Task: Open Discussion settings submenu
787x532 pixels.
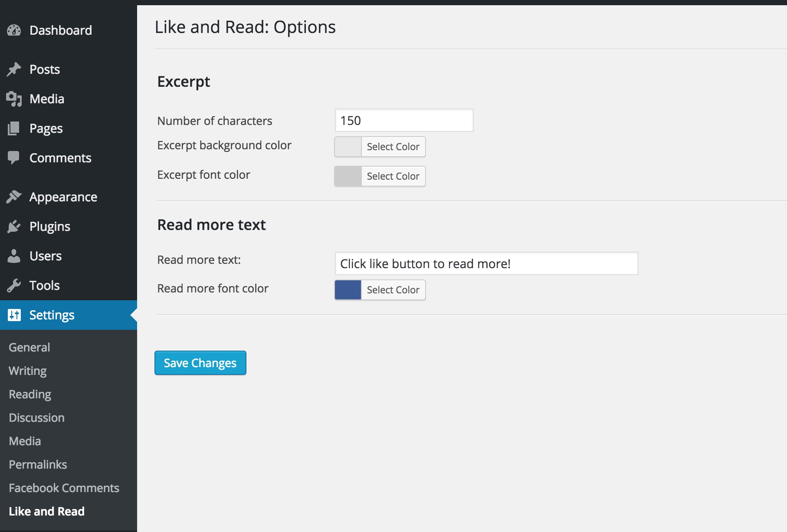Action: [x=36, y=418]
